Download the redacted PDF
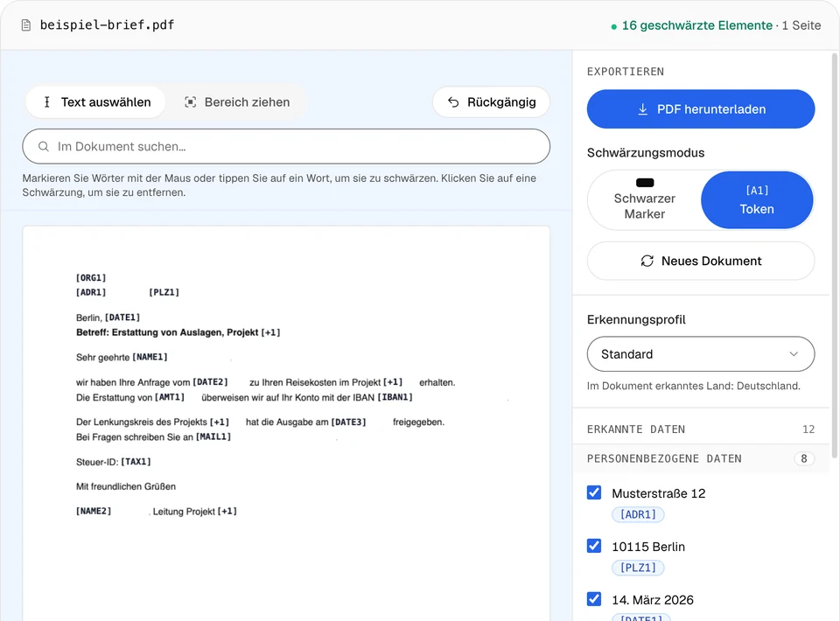Screen dimensions: 840x621 click(x=701, y=109)
